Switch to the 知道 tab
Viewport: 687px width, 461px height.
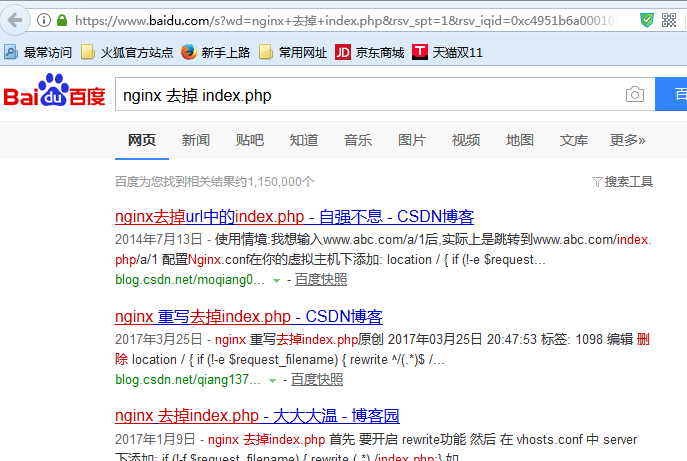point(304,140)
